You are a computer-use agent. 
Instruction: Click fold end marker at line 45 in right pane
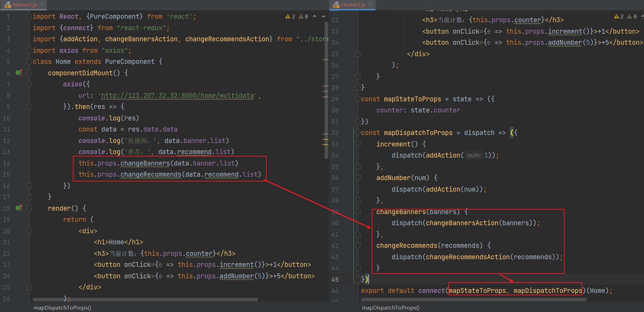358,279
